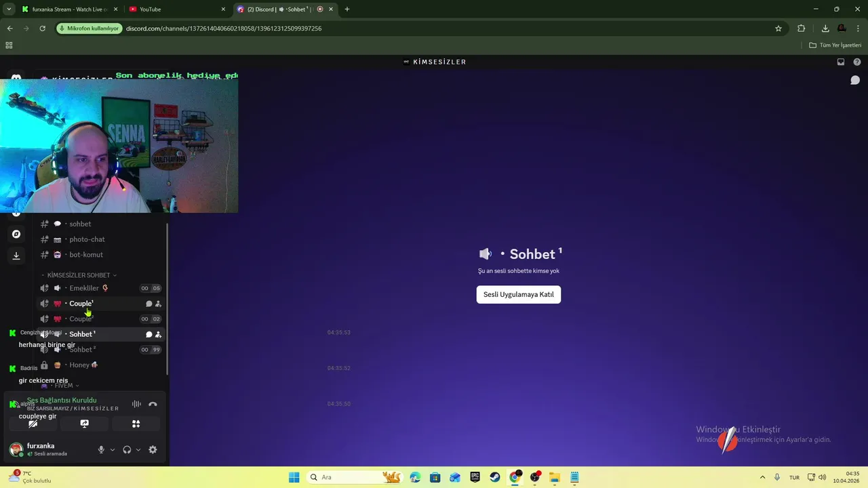Viewport: 868px width, 488px height.
Task: Open the apps grid in bookmarks bar
Action: (9, 45)
